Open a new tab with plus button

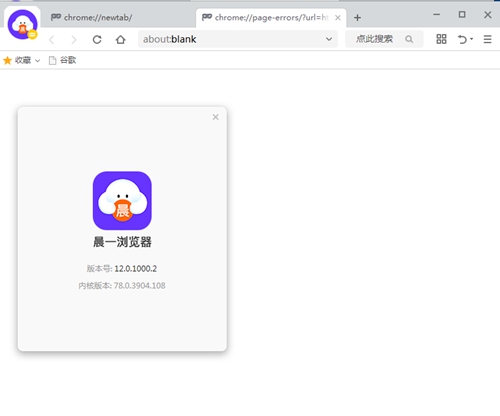pos(357,18)
